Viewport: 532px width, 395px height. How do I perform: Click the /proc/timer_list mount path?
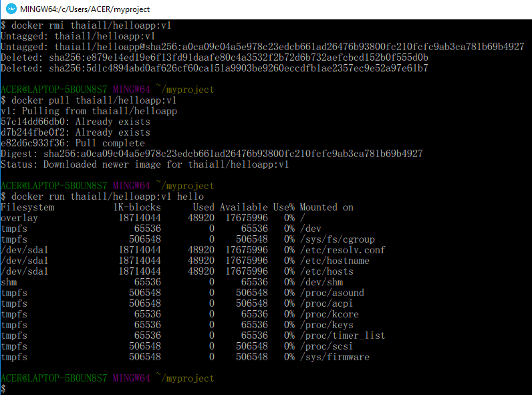pos(342,336)
